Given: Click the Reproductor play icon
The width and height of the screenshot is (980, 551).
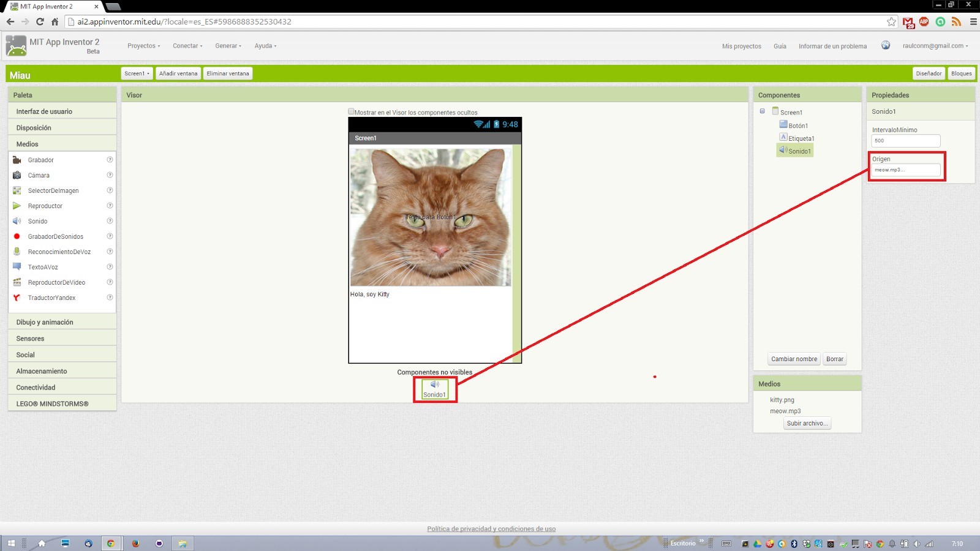Looking at the screenshot, I should [17, 206].
